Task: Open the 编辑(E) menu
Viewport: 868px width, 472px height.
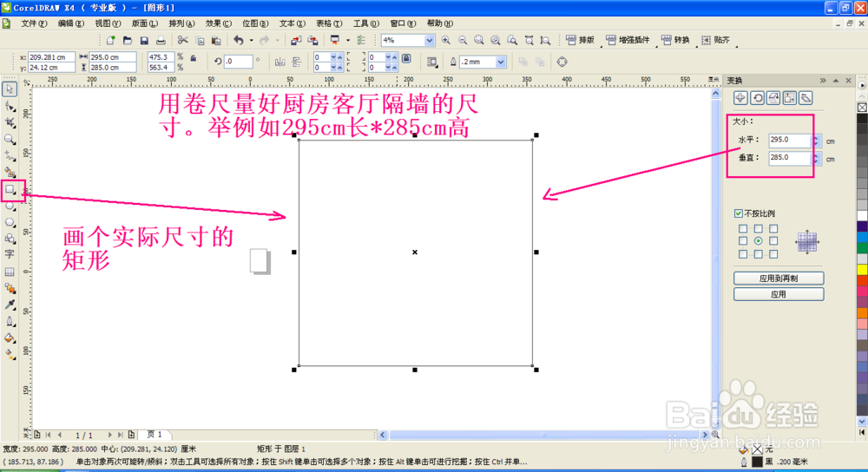Action: (71, 23)
